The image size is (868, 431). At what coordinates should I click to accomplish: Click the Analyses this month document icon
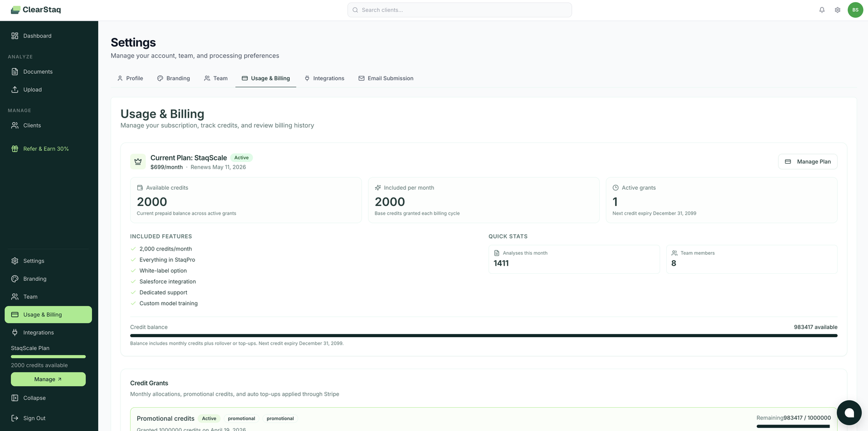pos(496,253)
